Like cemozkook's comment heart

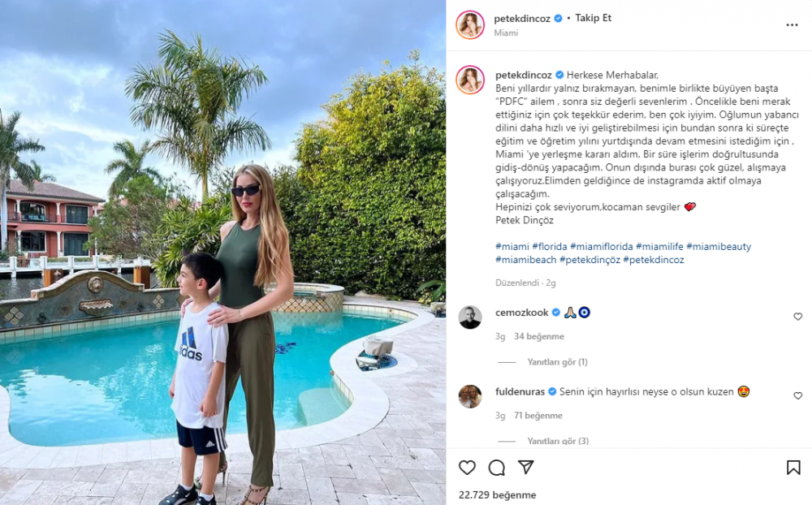tap(797, 317)
